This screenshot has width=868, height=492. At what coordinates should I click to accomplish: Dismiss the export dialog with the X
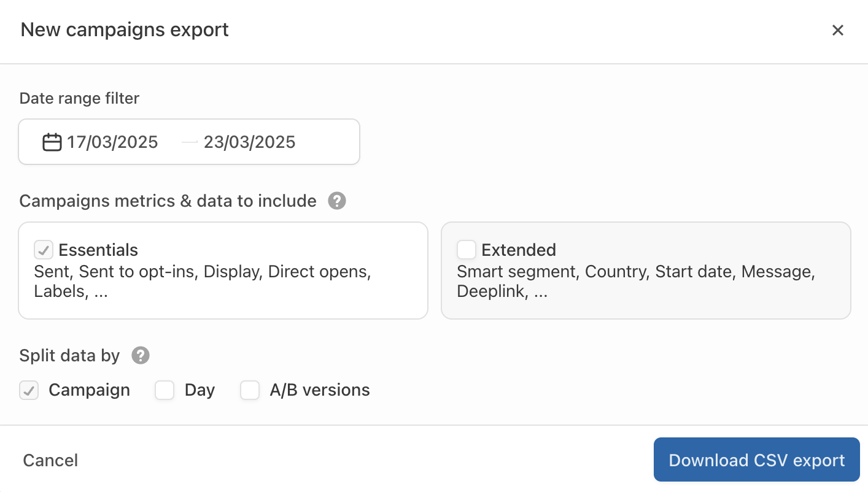(x=838, y=29)
